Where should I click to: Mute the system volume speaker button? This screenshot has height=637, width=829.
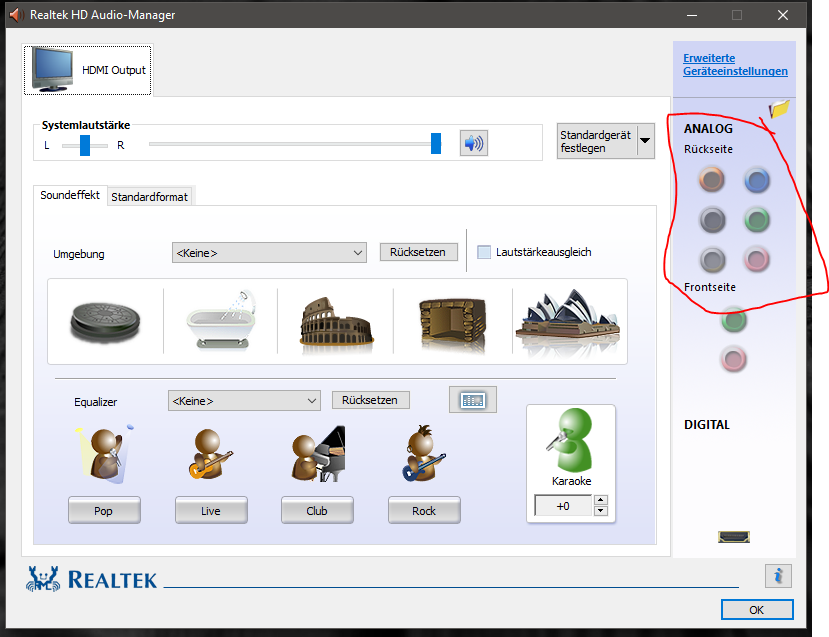tap(474, 143)
